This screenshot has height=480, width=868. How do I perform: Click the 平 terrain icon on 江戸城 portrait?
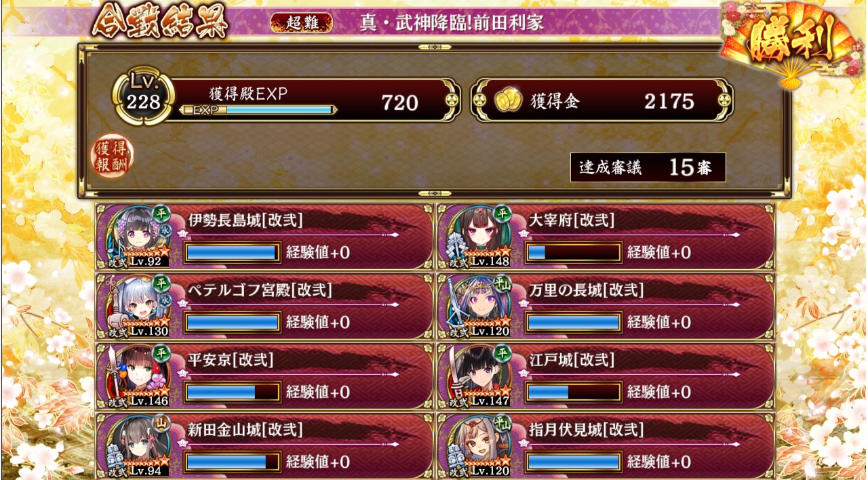coord(502,353)
